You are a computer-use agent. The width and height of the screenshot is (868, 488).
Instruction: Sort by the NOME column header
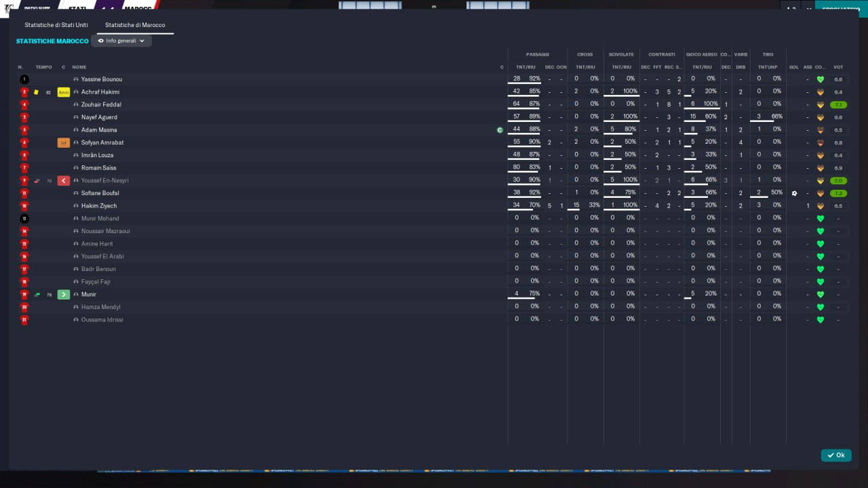(79, 67)
